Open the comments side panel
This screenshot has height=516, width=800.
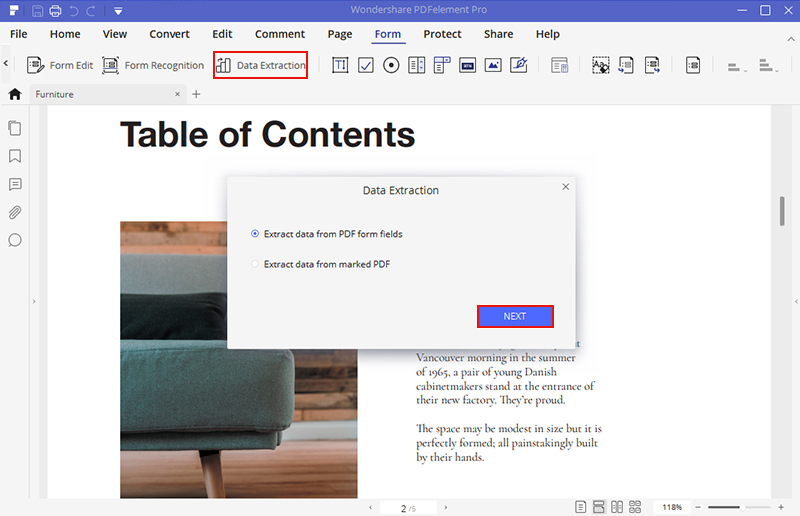point(15,184)
